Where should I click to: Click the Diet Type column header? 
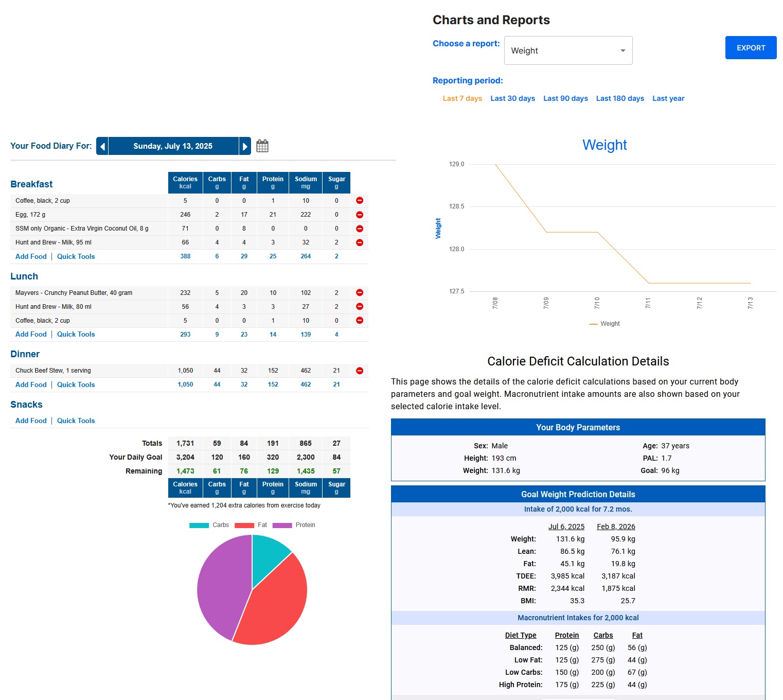521,635
